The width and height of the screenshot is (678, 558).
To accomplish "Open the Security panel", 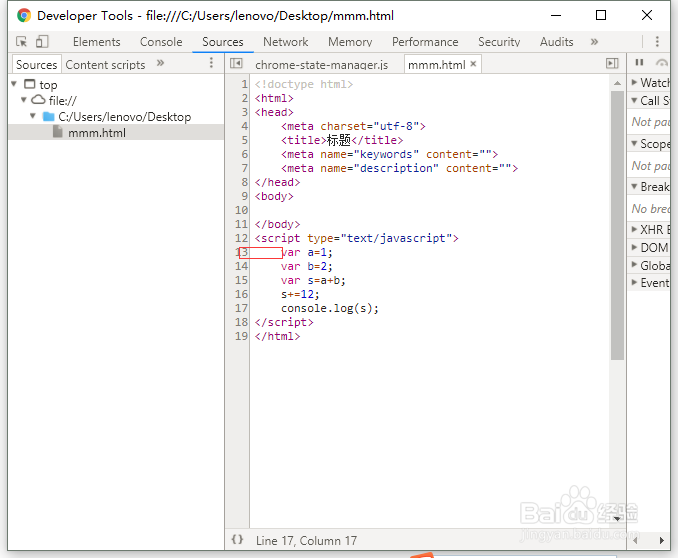I will pyautogui.click(x=499, y=42).
